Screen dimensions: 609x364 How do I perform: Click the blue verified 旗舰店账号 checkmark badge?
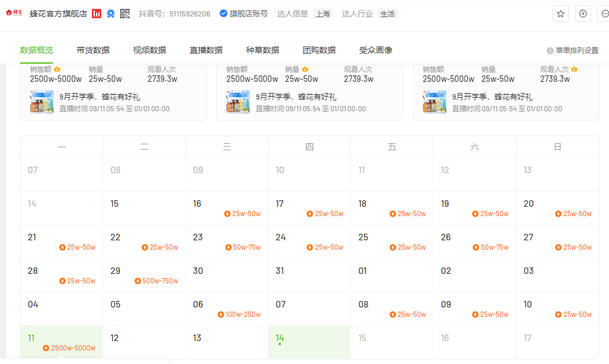[x=223, y=14]
